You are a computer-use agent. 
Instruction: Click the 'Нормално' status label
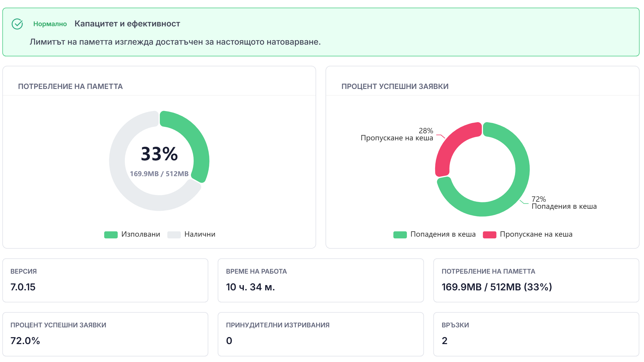click(50, 24)
